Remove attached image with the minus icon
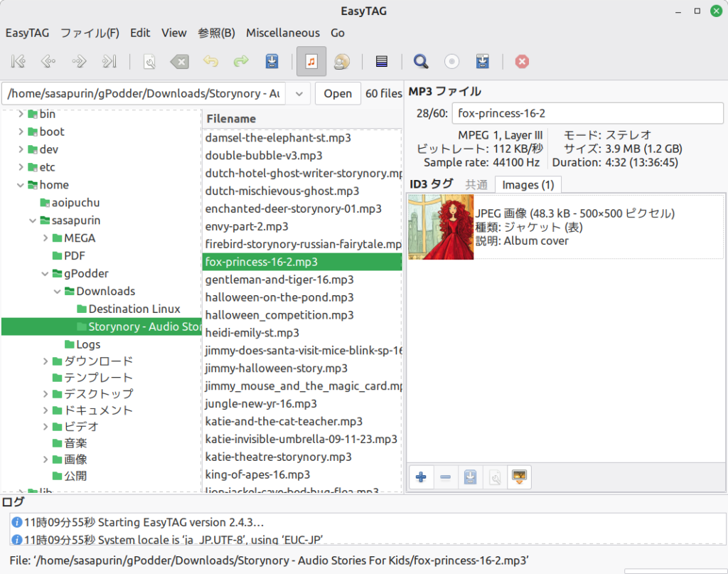Screen dimensions: 728x574 tap(446, 477)
